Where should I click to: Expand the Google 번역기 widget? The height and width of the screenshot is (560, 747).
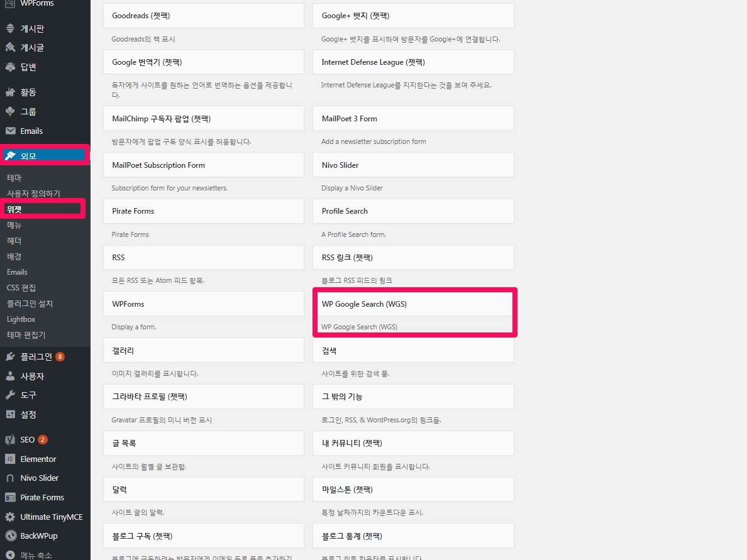(203, 62)
